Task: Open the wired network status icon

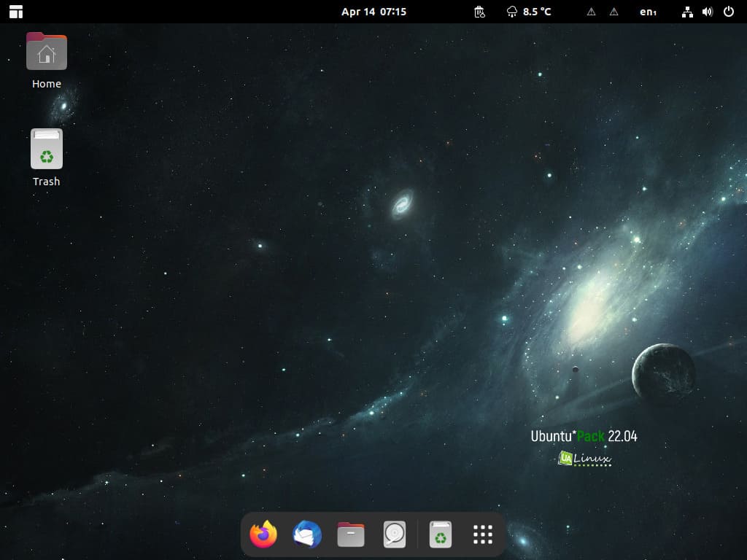Action: coord(687,12)
